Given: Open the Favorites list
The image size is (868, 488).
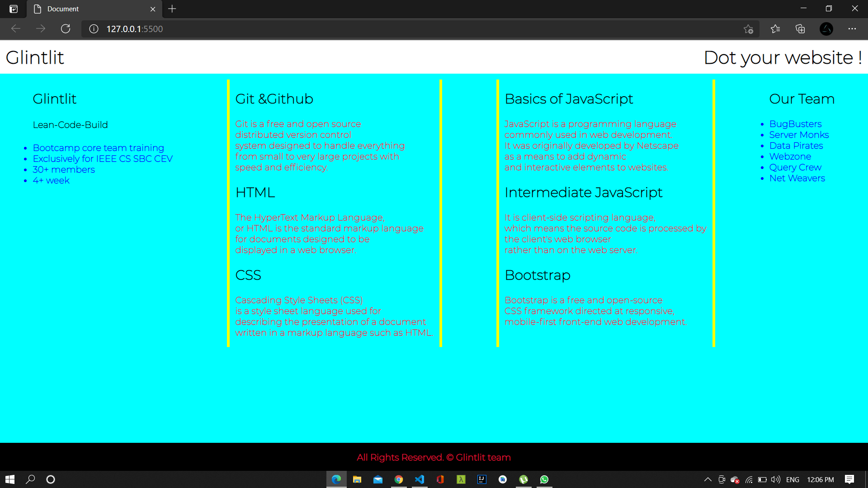Looking at the screenshot, I should [x=775, y=29].
